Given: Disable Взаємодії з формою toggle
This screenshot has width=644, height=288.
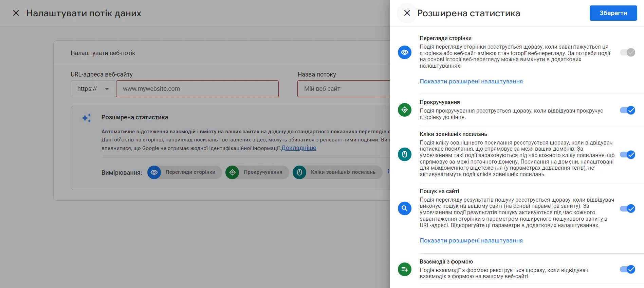Looking at the screenshot, I should click(x=627, y=269).
